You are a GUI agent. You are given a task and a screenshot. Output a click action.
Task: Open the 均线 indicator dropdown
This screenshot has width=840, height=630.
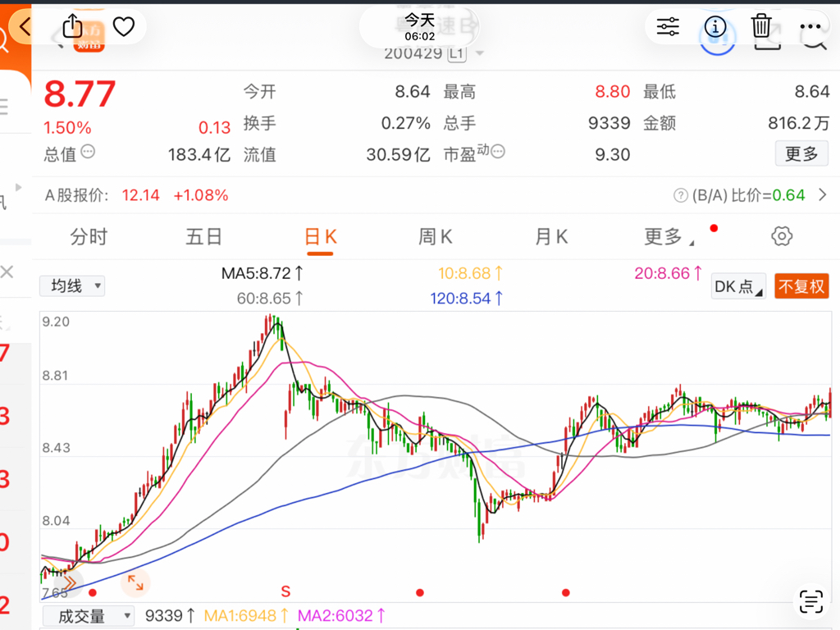tap(72, 286)
